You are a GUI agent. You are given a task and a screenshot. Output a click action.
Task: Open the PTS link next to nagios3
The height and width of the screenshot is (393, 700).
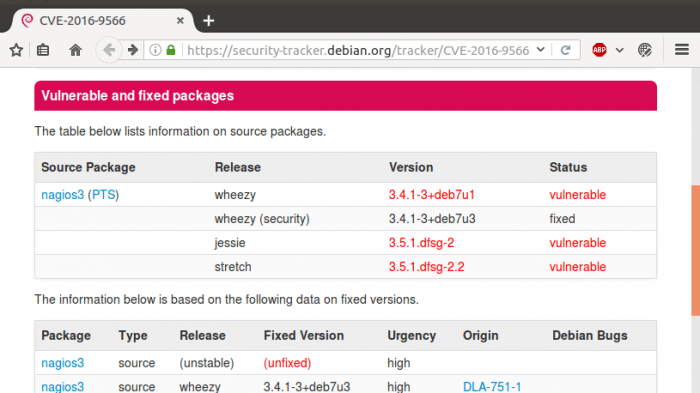coord(104,195)
